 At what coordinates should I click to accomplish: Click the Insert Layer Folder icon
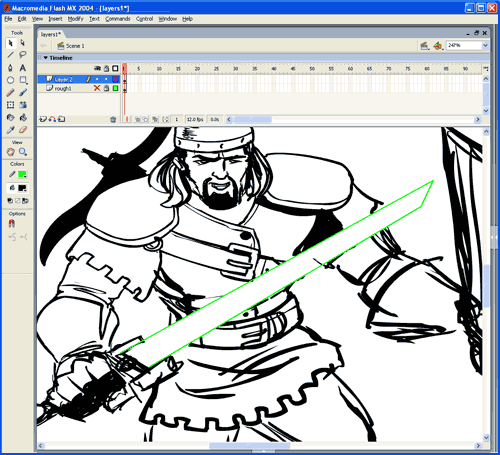point(61,119)
